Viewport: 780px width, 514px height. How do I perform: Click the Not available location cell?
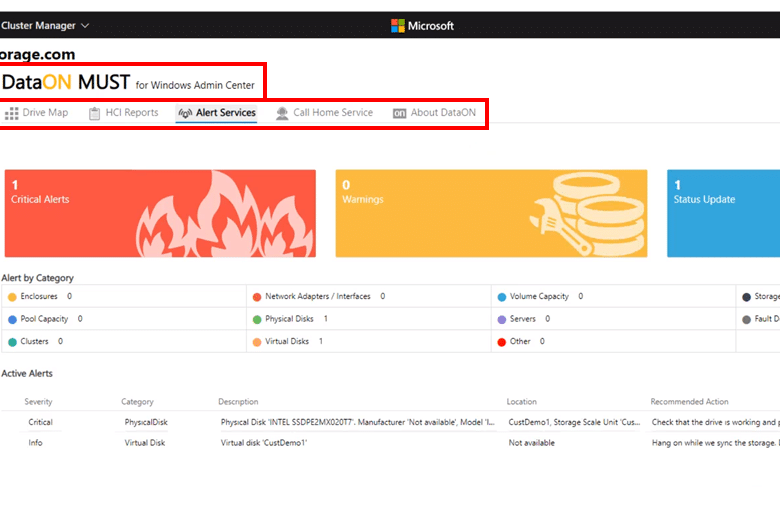point(531,443)
